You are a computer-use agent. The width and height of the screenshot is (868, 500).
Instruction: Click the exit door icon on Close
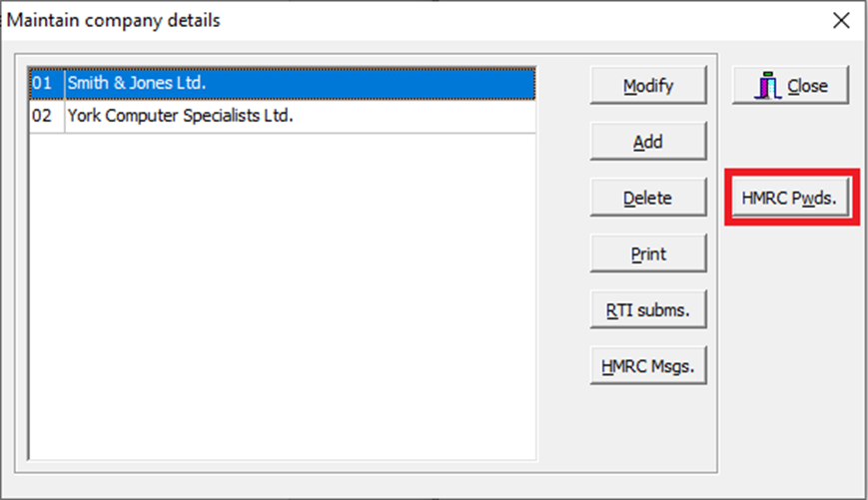[767, 85]
